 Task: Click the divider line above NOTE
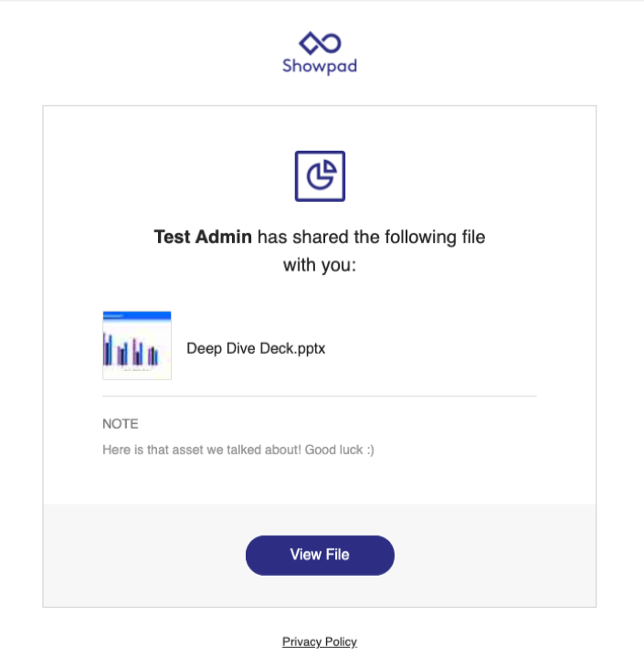pyautogui.click(x=320, y=397)
